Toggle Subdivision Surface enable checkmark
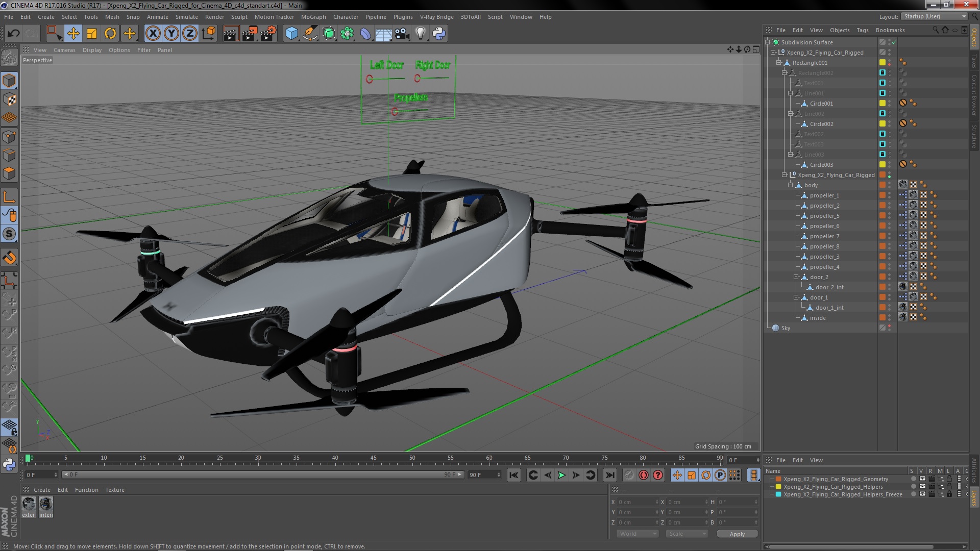This screenshot has width=980, height=551. (x=894, y=42)
